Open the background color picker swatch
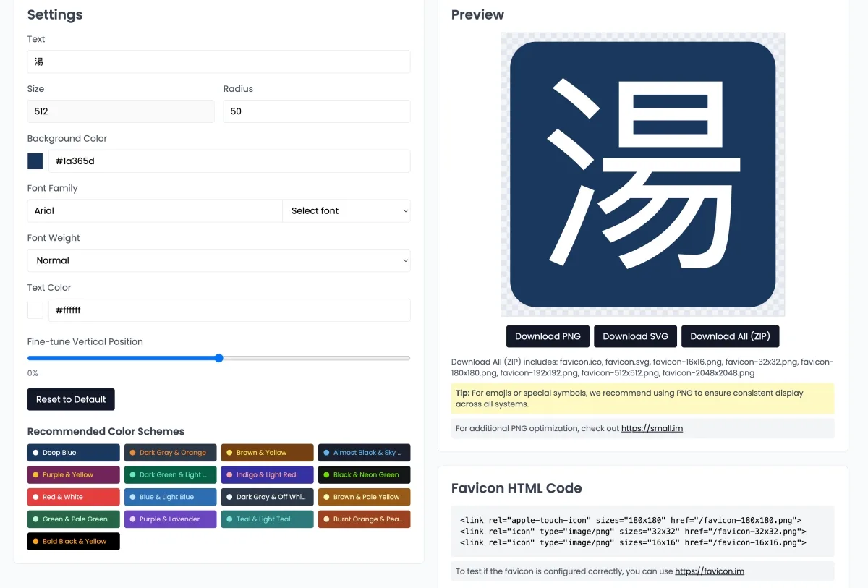868x588 pixels. tap(35, 161)
